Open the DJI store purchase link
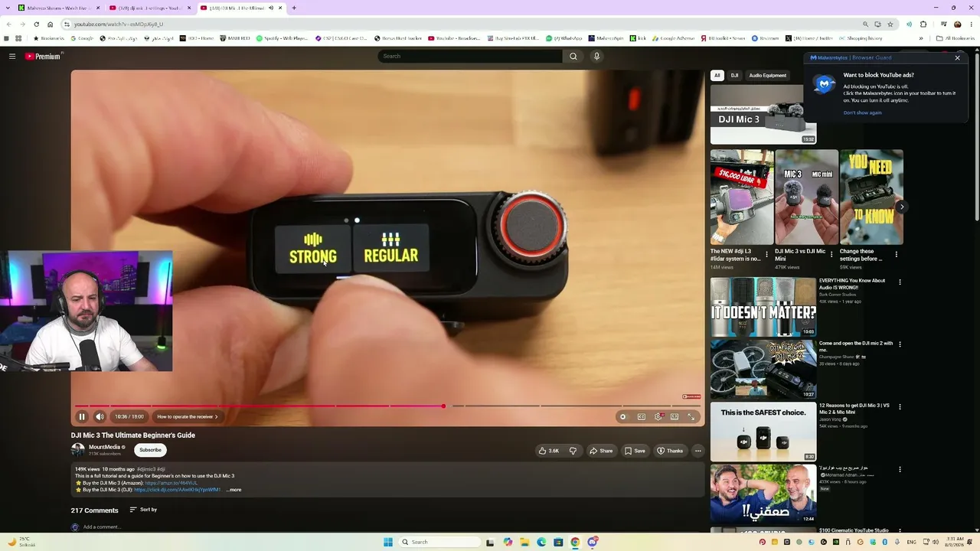The image size is (980, 551). [178, 490]
